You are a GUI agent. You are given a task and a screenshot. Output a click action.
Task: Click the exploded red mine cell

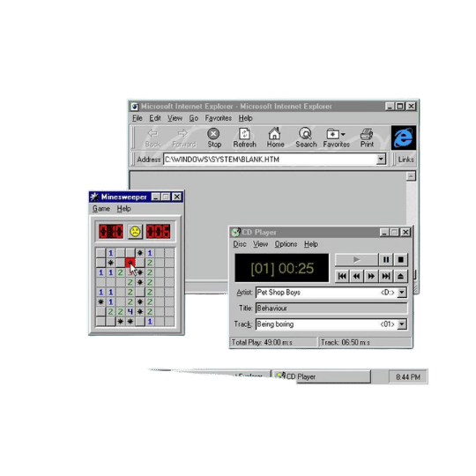[130, 263]
